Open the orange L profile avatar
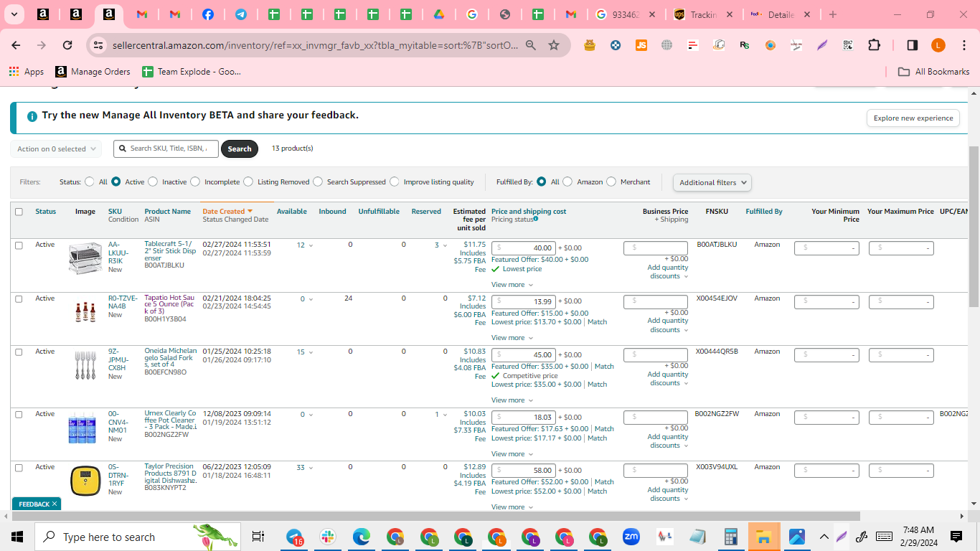The height and width of the screenshot is (551, 980). pos(938,45)
